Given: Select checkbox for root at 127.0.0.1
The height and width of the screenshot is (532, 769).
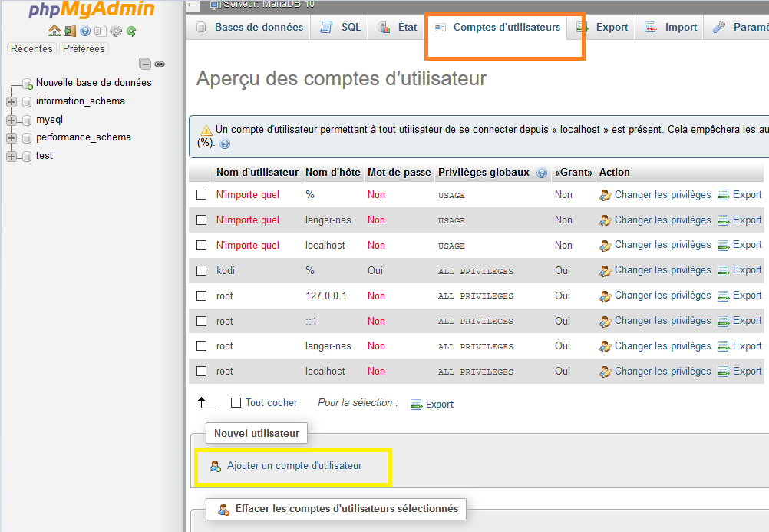Looking at the screenshot, I should pos(202,296).
